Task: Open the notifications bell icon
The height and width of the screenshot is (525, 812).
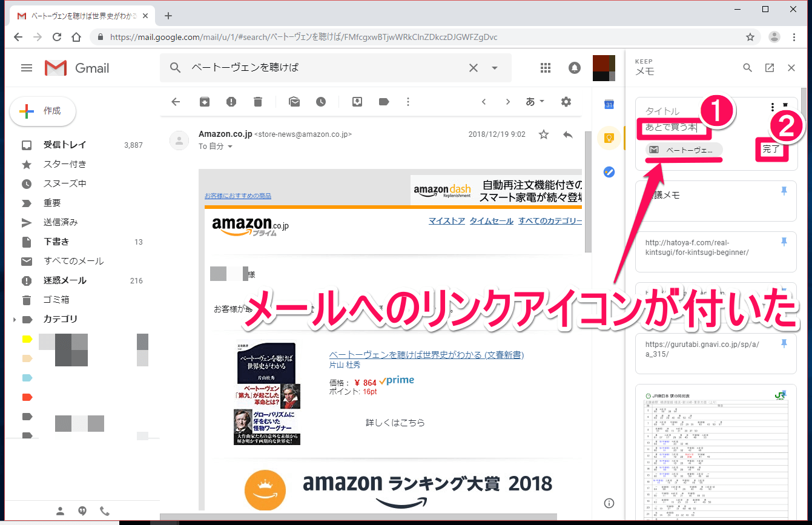Action: click(x=575, y=68)
